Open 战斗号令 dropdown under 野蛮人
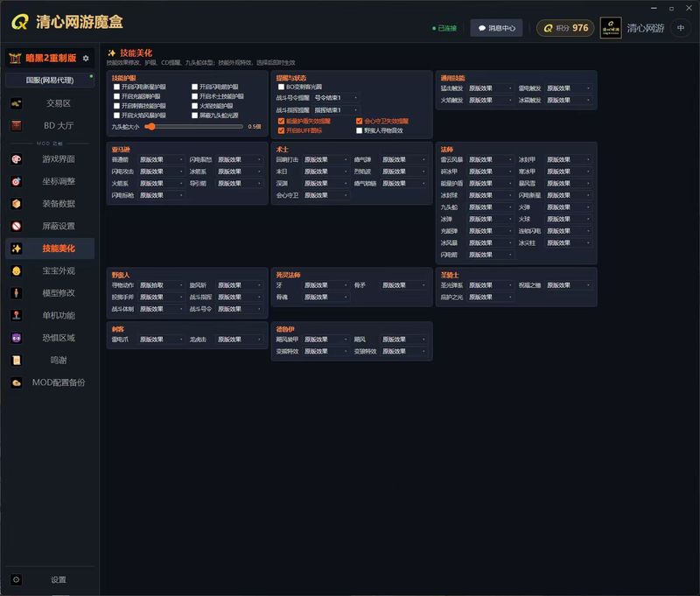This screenshot has width=700, height=596. (239, 310)
